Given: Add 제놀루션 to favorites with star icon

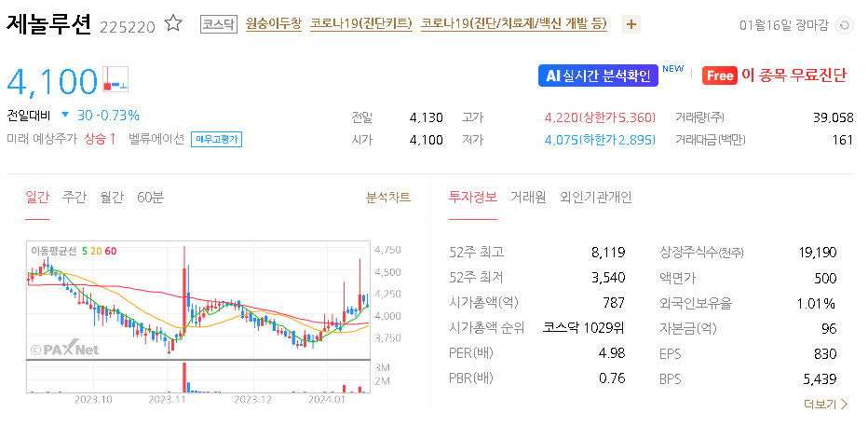Looking at the screenshot, I should 174,24.
